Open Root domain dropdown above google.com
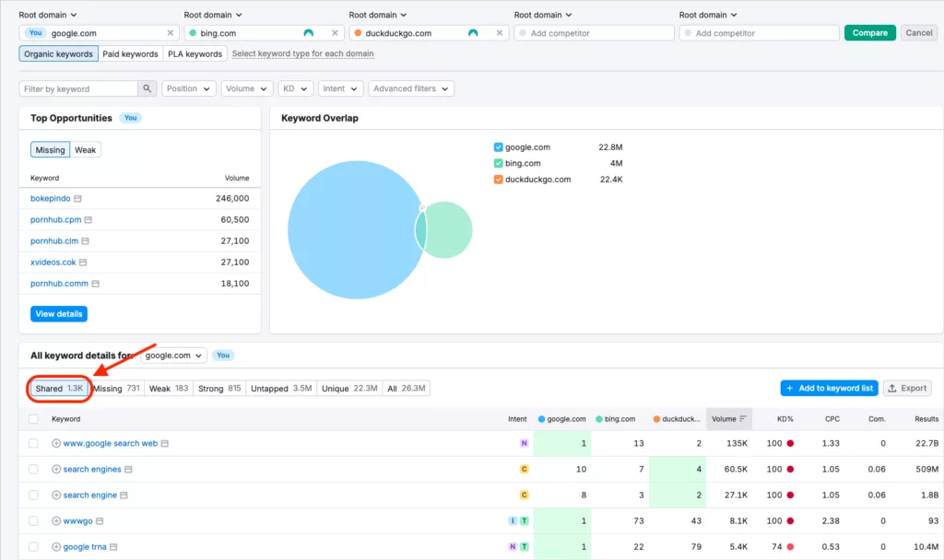944x560 pixels. tap(48, 15)
